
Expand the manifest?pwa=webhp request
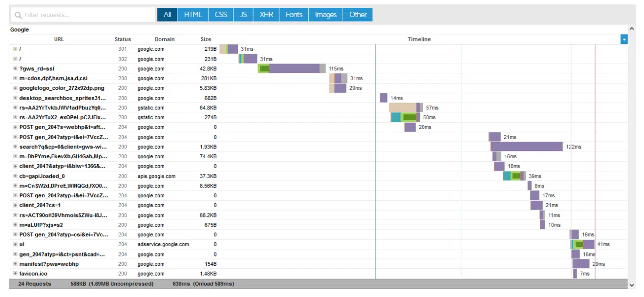tap(15, 264)
